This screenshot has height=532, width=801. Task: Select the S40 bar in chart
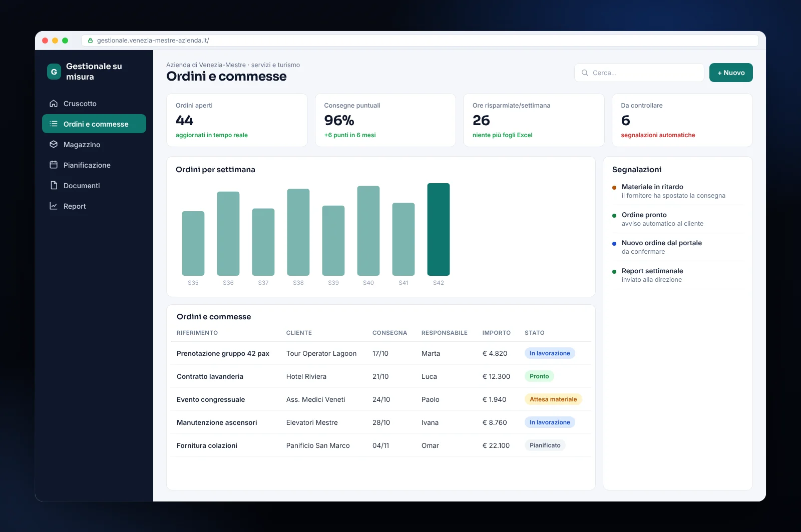click(x=368, y=231)
